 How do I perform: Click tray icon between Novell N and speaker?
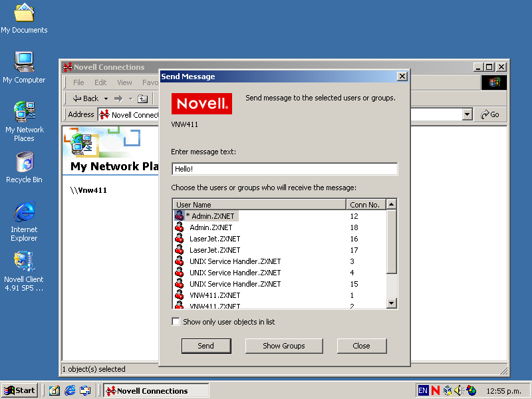coord(448,391)
